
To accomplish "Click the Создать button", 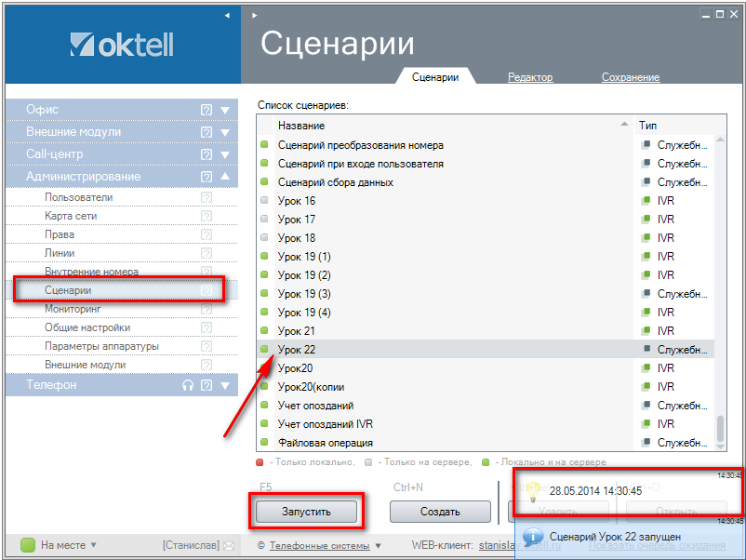I will pyautogui.click(x=440, y=511).
